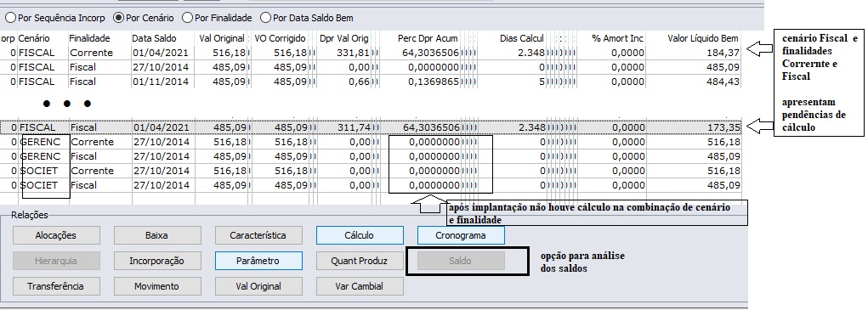Click the VO Corrigido column header
This screenshot has height=310, width=868.
[280, 38]
